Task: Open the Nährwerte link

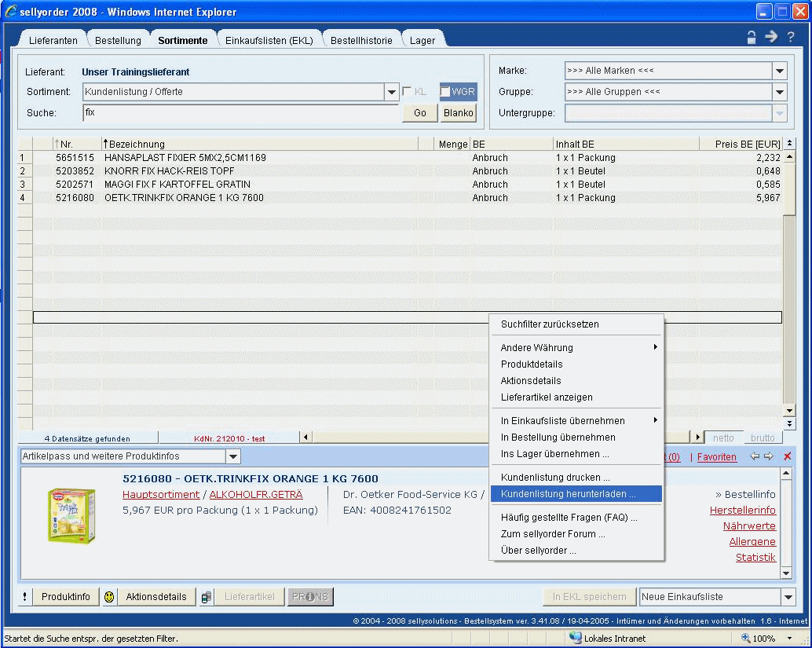Action: pyautogui.click(x=748, y=526)
